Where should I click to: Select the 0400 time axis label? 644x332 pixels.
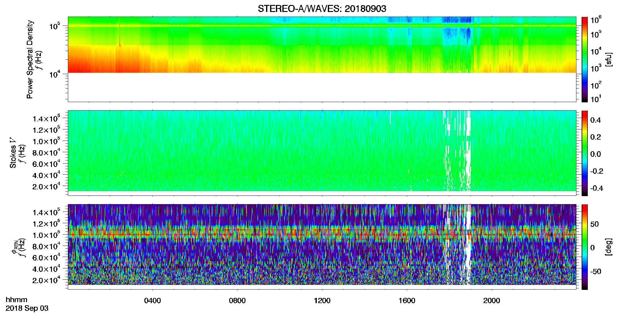click(152, 301)
